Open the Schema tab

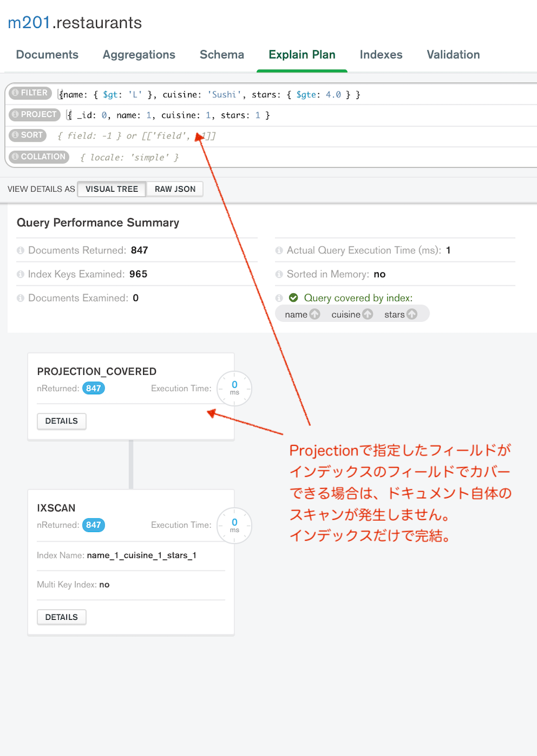(221, 54)
